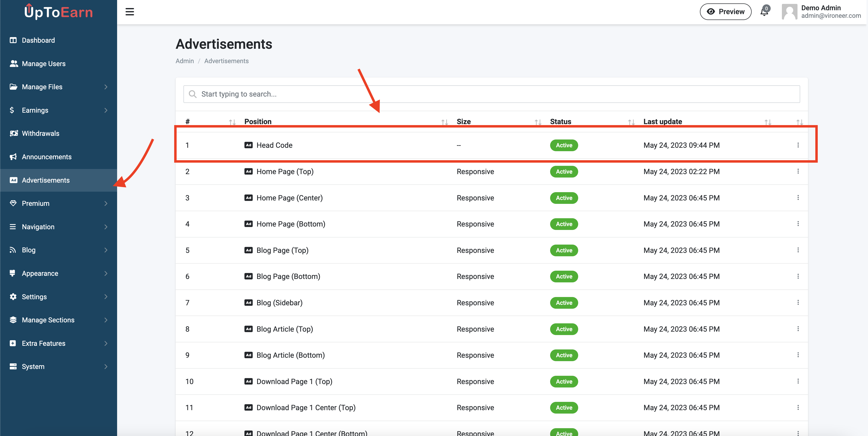Click the Active status badge for Blog (Sidebar)
Screen dimensions: 868x436
pyautogui.click(x=564, y=303)
